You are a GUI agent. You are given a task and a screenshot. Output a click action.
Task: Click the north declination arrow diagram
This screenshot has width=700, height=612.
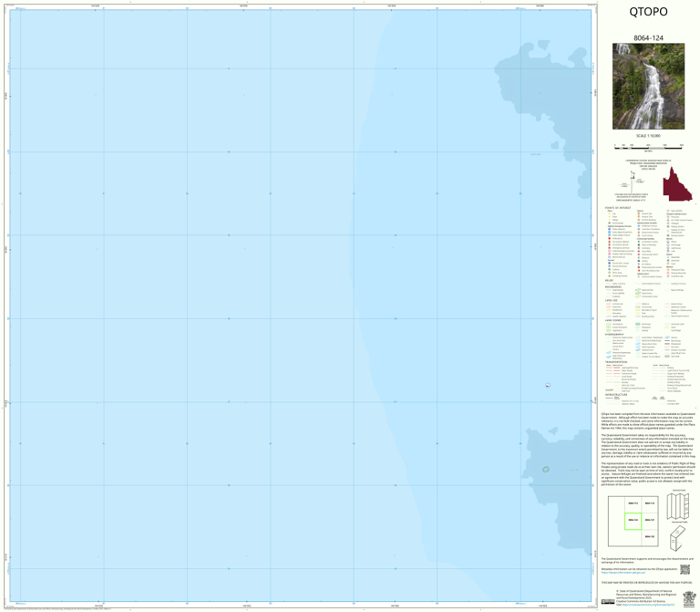tap(633, 181)
